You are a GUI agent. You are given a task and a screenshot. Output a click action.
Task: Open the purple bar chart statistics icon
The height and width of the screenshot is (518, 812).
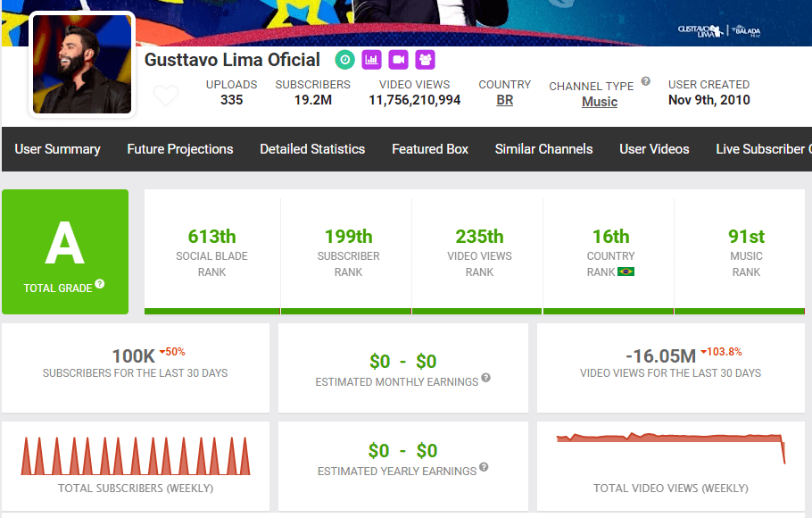371,60
